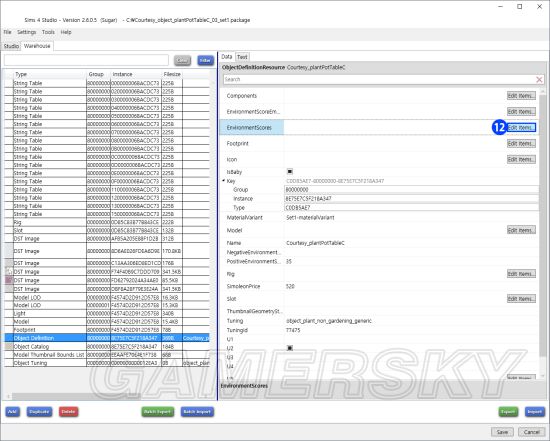Select the Object Definition row
Image resolution: width=550 pixels, height=441 pixels.
107,338
